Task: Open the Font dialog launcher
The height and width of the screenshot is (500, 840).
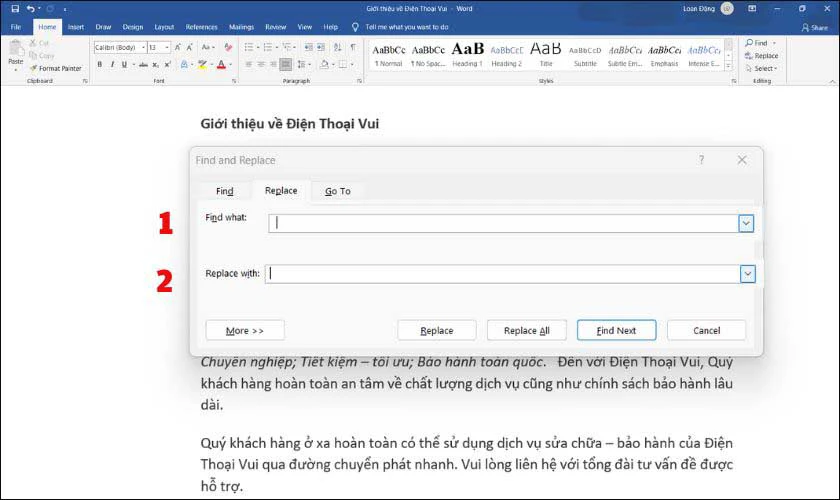Action: coord(234,81)
